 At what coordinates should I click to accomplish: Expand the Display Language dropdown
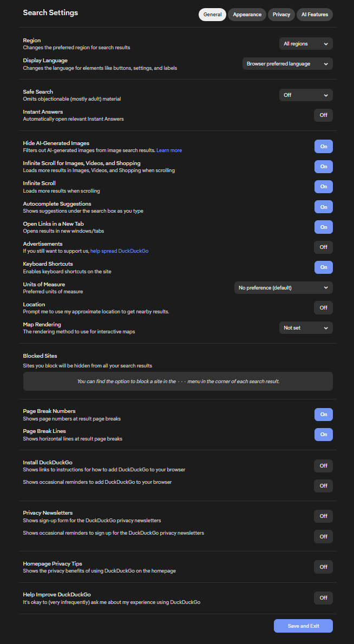287,64
